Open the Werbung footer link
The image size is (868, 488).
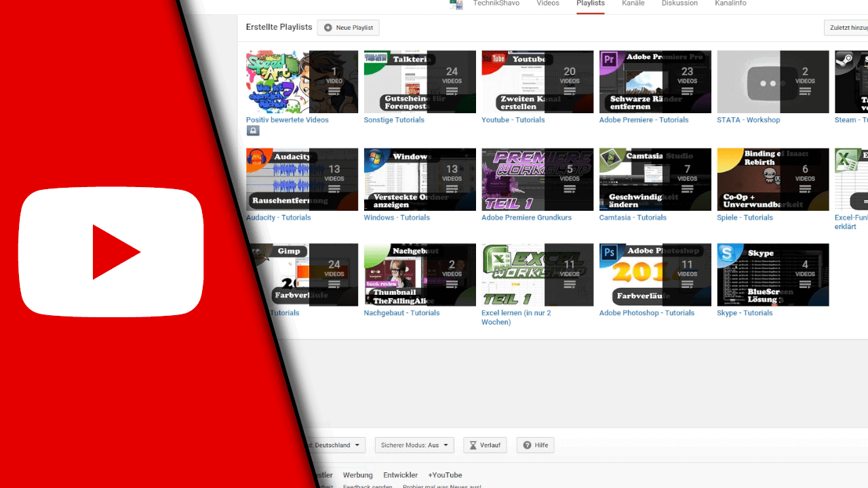(x=358, y=475)
